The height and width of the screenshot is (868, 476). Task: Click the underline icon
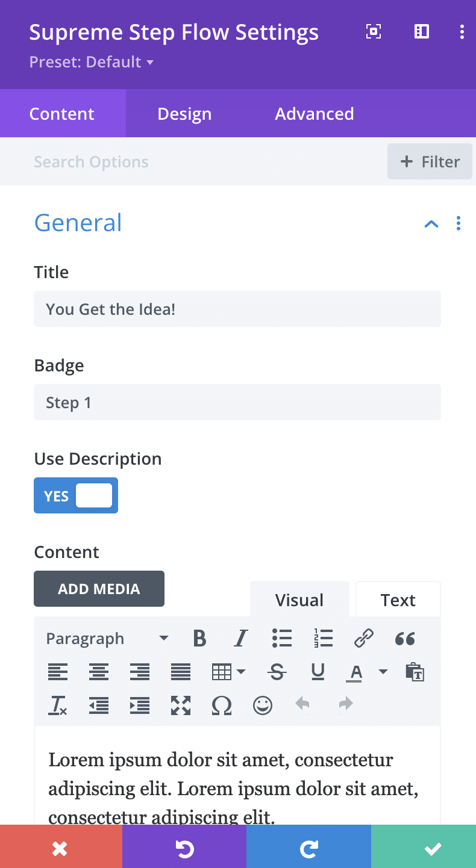point(318,672)
